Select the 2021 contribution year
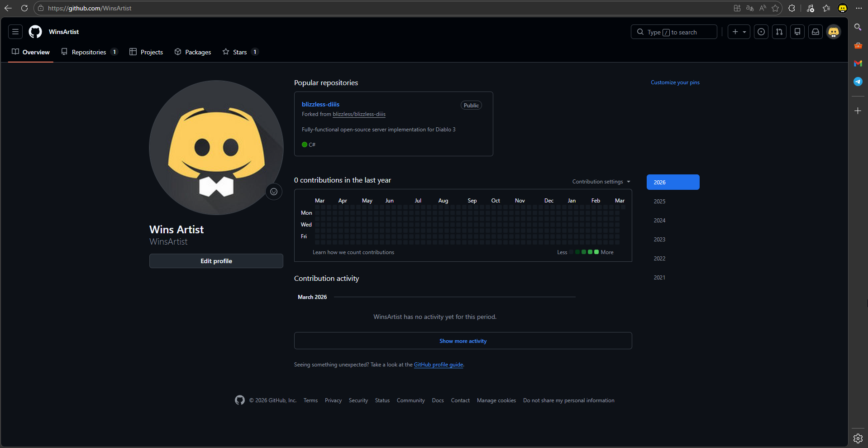The image size is (868, 448). click(673, 277)
